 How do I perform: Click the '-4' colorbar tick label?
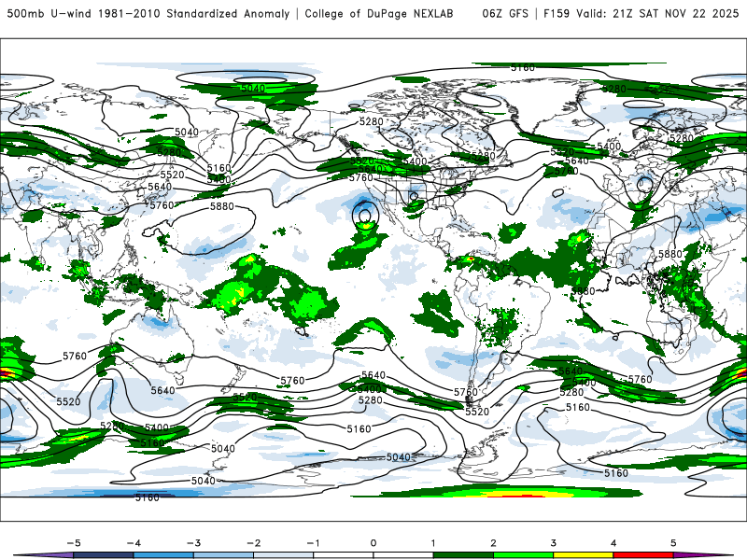[x=134, y=543]
